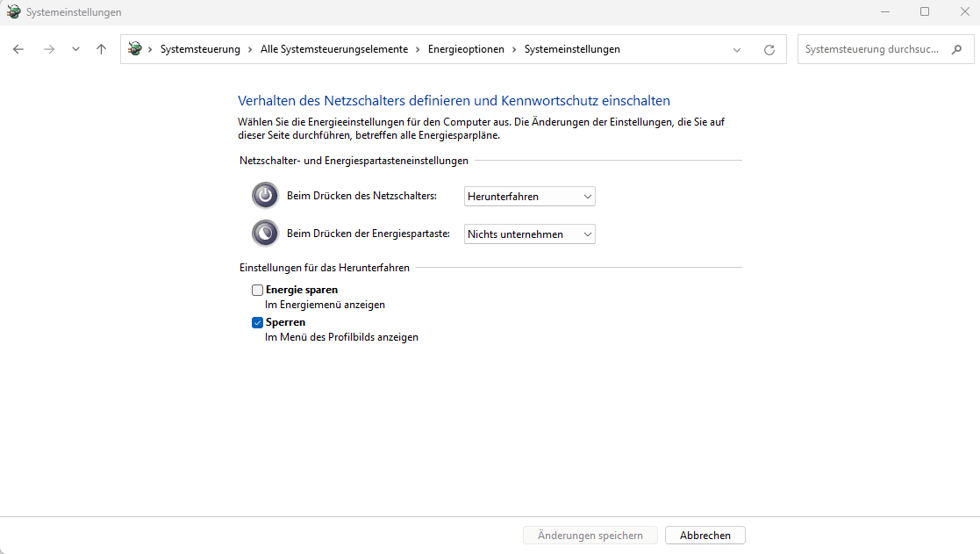
Task: Open the Energiespartaste action dropdown
Action: tap(529, 234)
